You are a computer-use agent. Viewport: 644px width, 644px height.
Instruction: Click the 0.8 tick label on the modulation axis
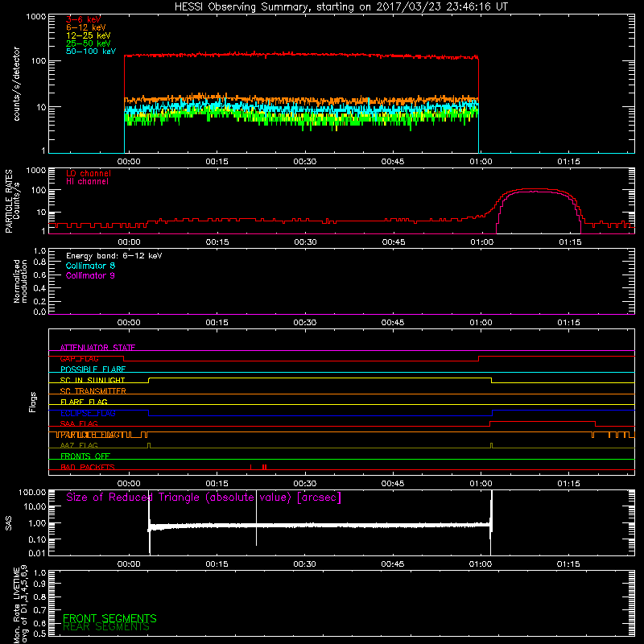[39, 262]
